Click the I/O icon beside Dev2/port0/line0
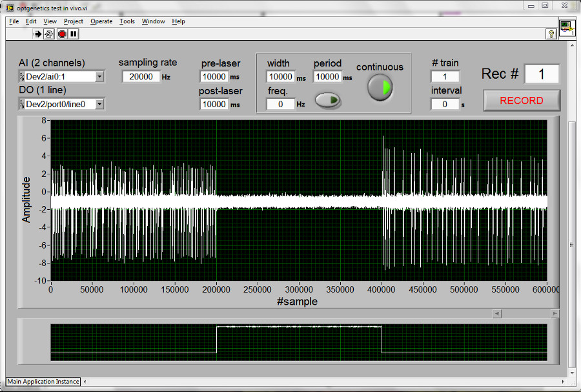Image resolution: width=581 pixels, height=392 pixels. coord(22,104)
